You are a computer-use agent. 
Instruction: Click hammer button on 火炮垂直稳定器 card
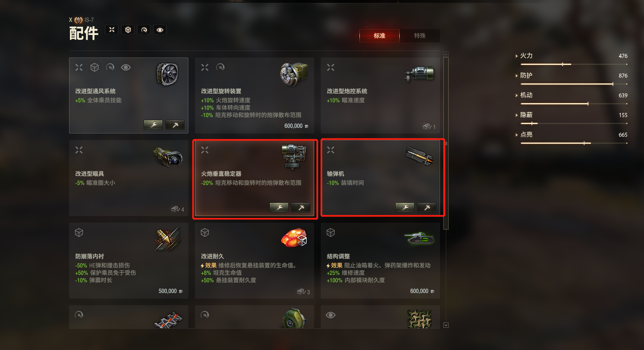pos(301,207)
